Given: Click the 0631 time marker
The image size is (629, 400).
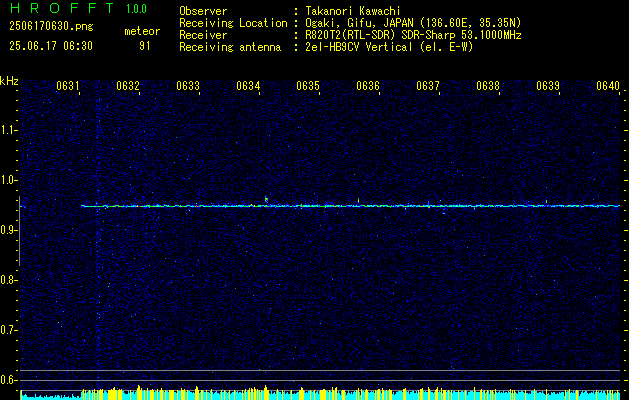Looking at the screenshot, I should pos(67,86).
